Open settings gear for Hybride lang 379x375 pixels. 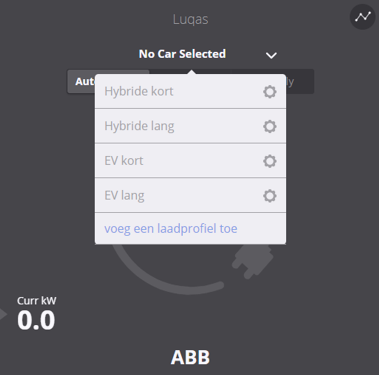click(270, 126)
